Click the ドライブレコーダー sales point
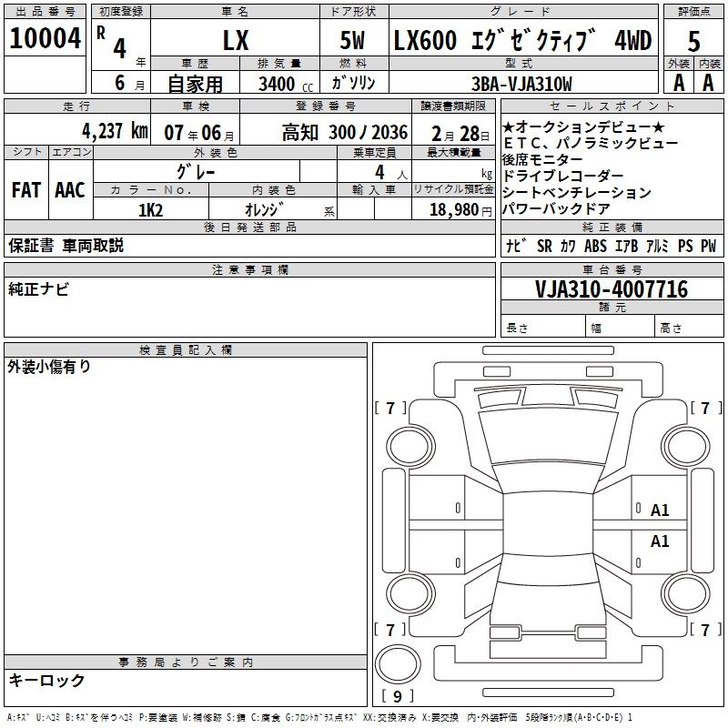728x728 pixels. (562, 176)
